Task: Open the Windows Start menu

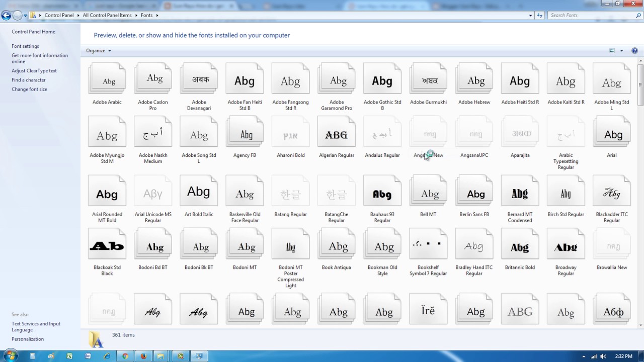Action: (10, 356)
